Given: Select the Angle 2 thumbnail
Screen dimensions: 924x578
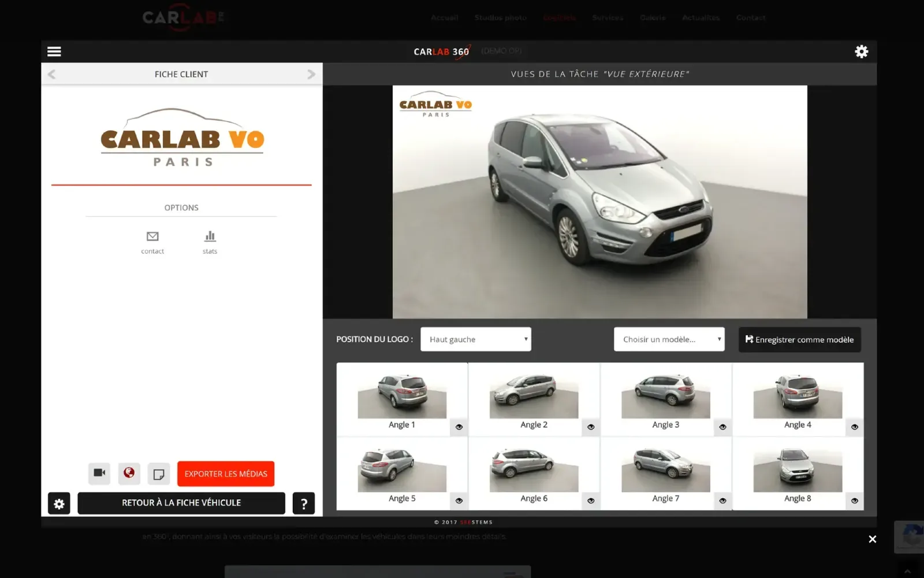Looking at the screenshot, I should pyautogui.click(x=534, y=396).
